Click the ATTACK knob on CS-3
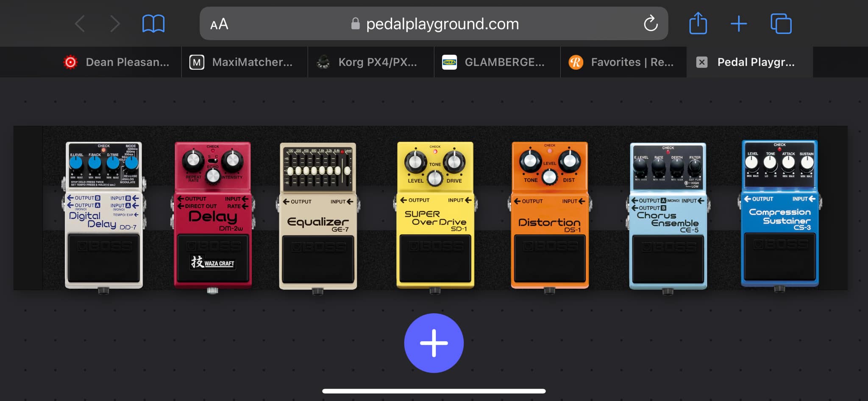 [x=788, y=163]
